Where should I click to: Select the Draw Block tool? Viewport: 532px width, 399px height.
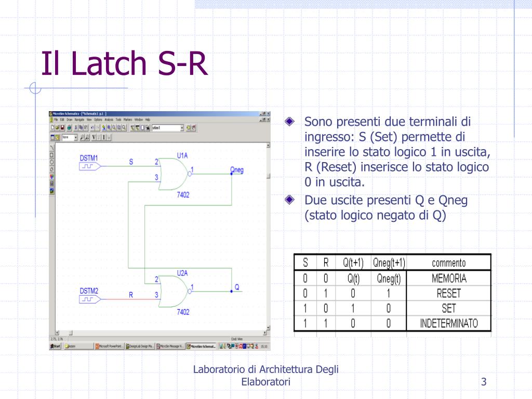[x=142, y=128]
